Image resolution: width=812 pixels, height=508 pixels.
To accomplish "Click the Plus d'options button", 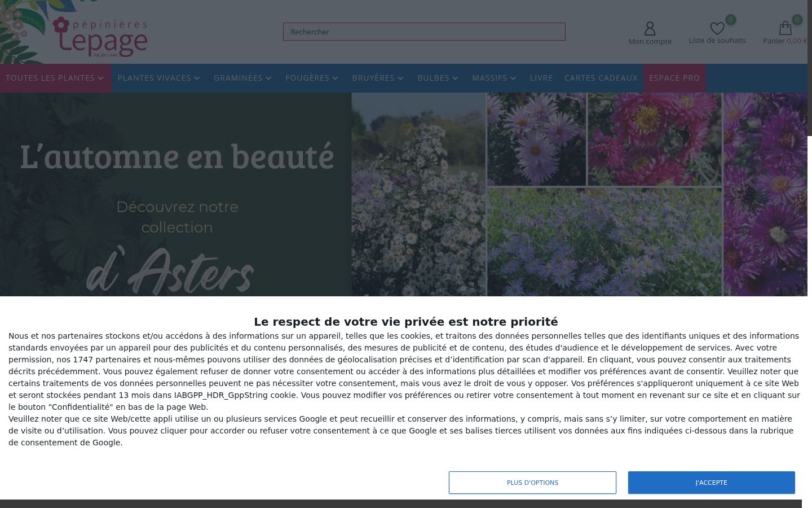I will (532, 483).
